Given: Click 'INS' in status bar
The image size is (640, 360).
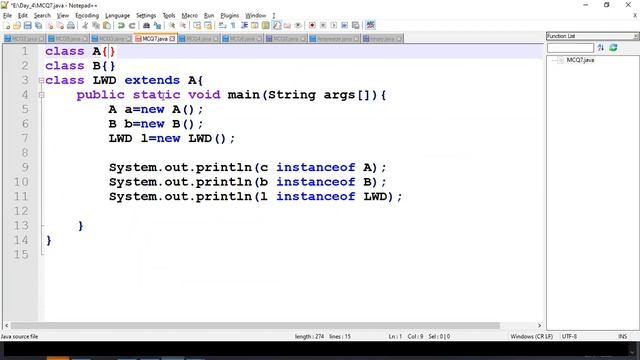Looking at the screenshot, I should pyautogui.click(x=622, y=336).
